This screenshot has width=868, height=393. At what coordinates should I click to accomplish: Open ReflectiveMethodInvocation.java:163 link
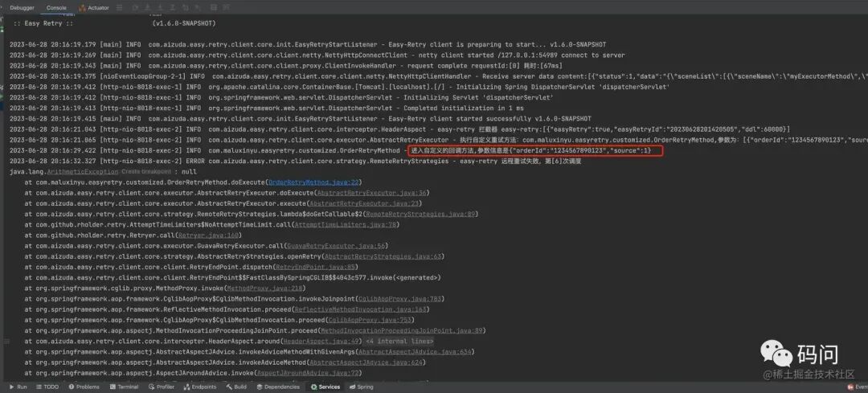(x=360, y=309)
